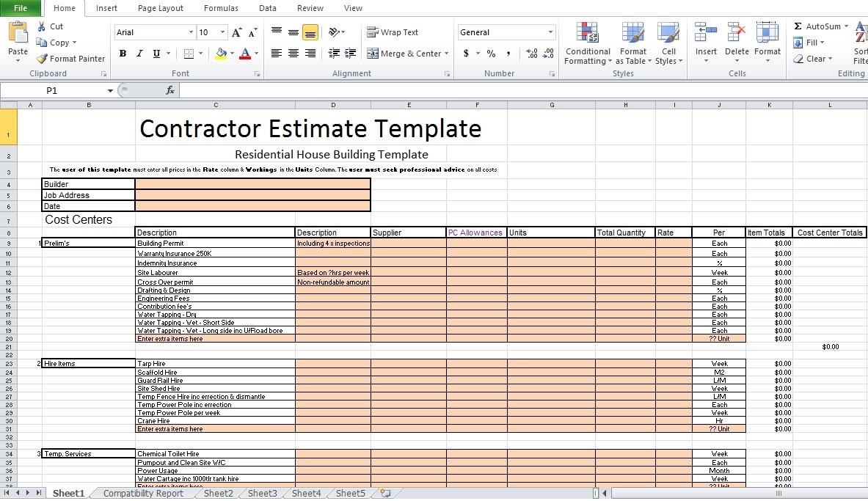
Task: Toggle underline formatting
Action: point(156,54)
